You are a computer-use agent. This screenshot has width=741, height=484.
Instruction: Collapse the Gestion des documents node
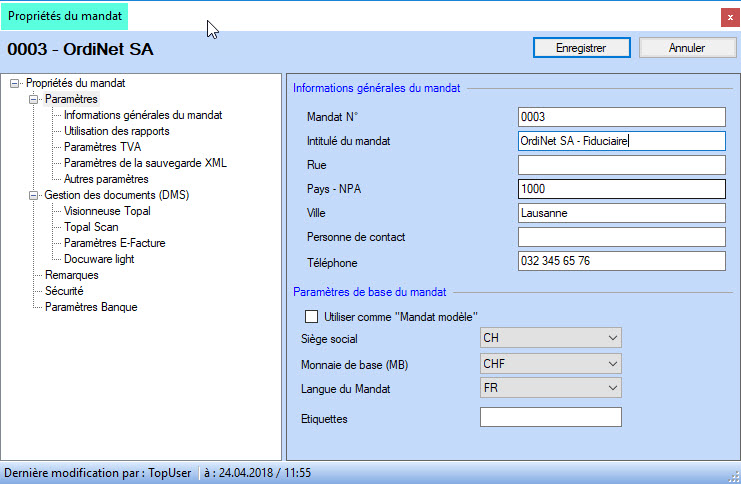pos(33,196)
